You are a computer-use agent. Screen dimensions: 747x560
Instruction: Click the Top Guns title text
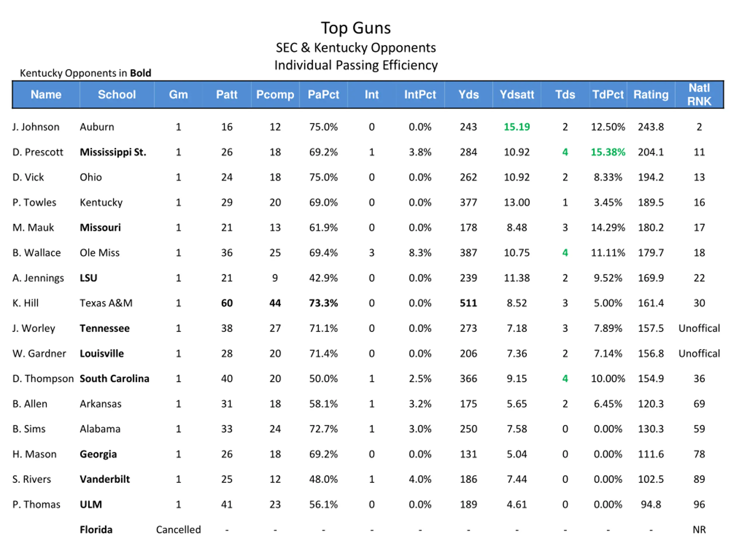[x=356, y=28]
